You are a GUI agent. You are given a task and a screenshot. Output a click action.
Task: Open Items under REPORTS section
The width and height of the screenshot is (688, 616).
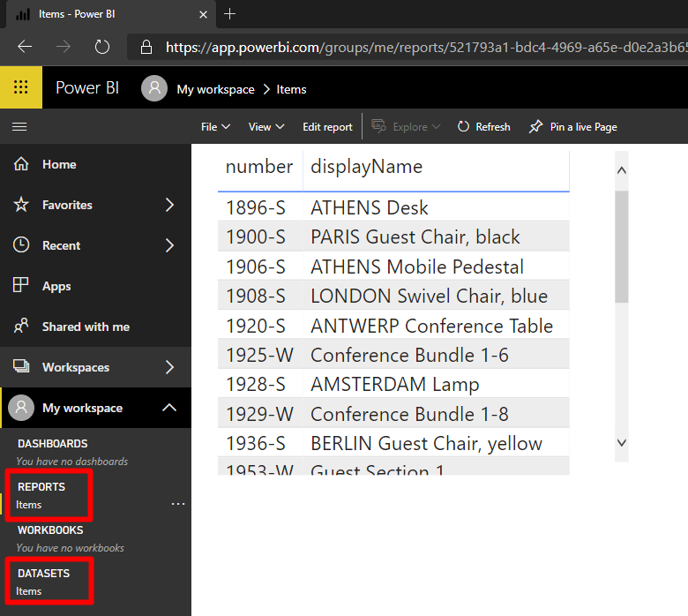coord(29,505)
